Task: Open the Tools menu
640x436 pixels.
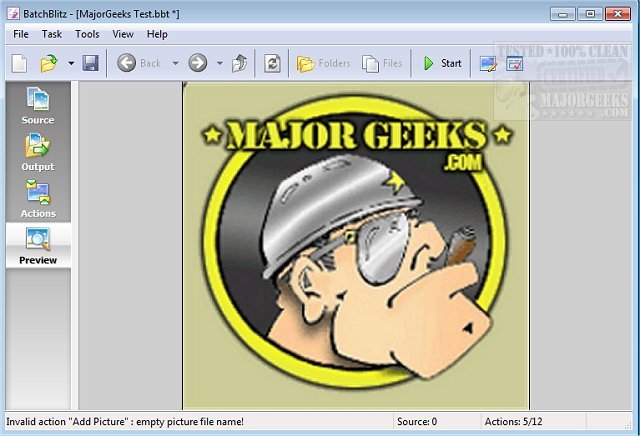Action: pos(87,34)
